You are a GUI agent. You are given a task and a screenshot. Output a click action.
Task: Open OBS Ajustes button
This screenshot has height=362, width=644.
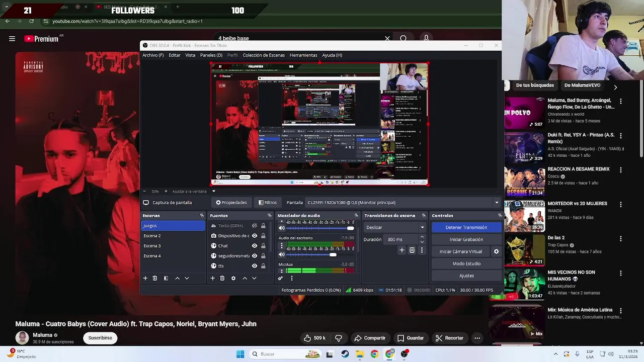(466, 276)
